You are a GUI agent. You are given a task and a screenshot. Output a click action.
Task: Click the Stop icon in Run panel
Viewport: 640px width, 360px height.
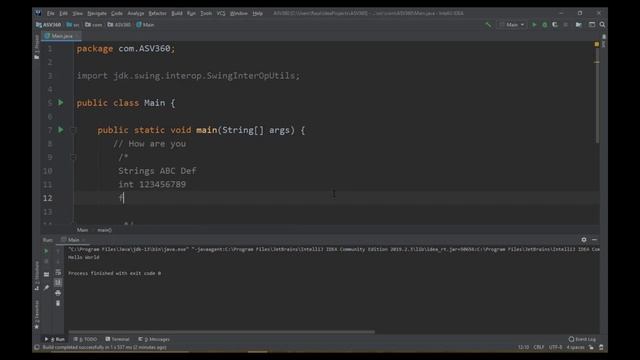46,261
